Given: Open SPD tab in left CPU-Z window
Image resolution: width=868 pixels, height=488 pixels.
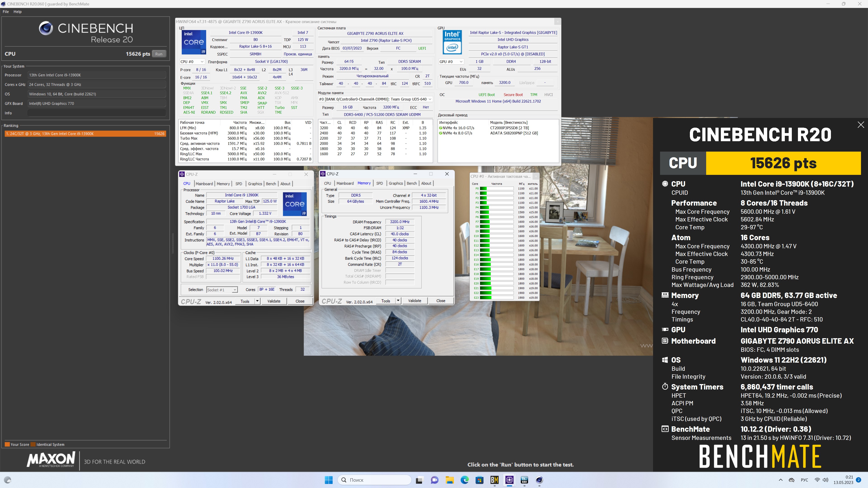Looking at the screenshot, I should (238, 184).
